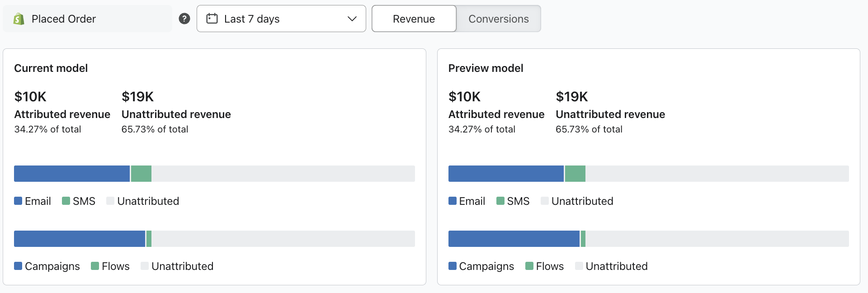Click blue Campaigns bar in Current model

80,239
